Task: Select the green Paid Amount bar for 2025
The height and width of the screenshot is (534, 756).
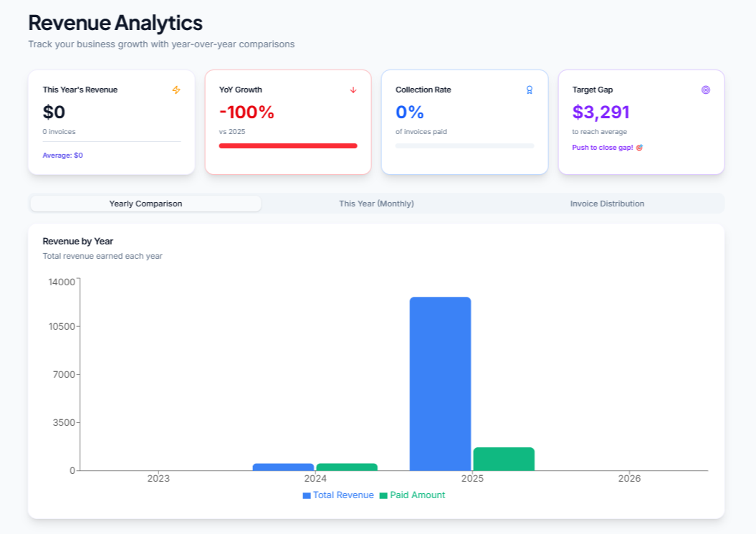Action: (x=504, y=459)
